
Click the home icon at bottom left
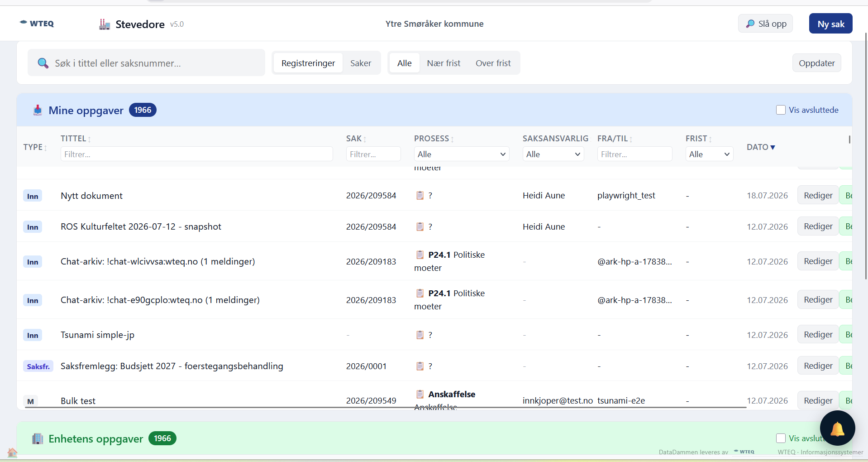pyautogui.click(x=12, y=452)
